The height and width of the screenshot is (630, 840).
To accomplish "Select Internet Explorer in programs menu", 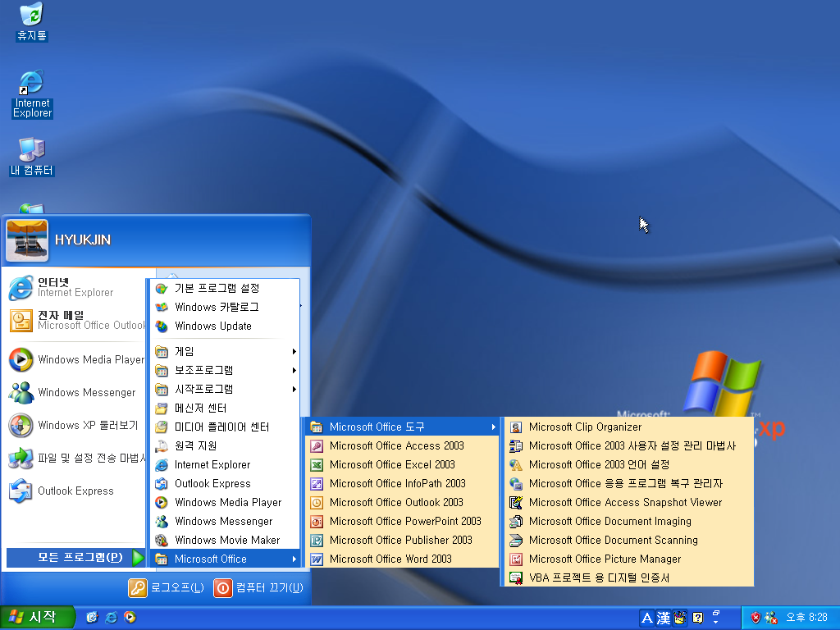I will coord(225,464).
